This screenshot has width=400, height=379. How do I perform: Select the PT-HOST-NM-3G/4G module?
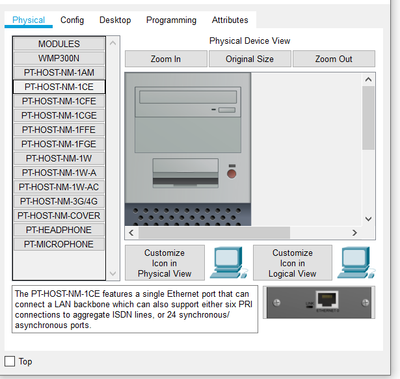59,201
